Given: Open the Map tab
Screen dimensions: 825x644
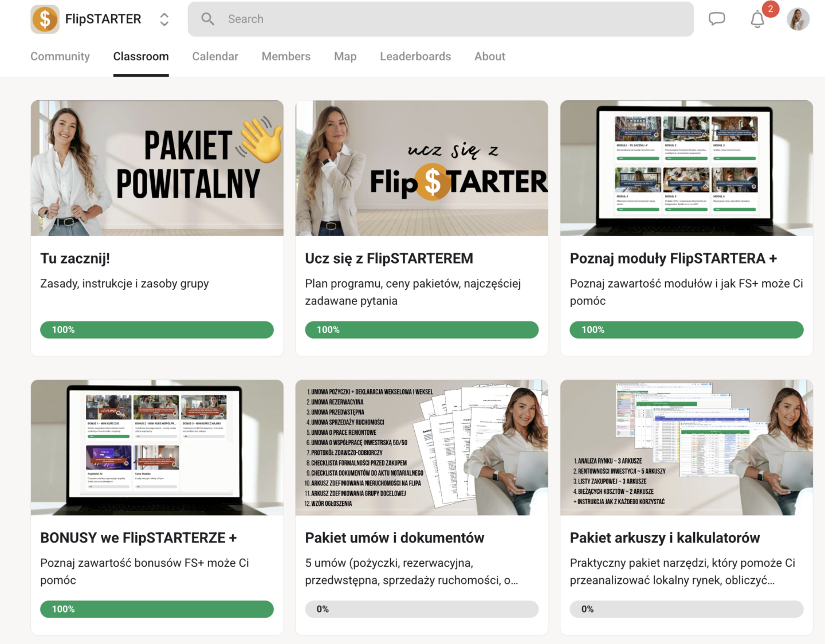Looking at the screenshot, I should pyautogui.click(x=345, y=56).
